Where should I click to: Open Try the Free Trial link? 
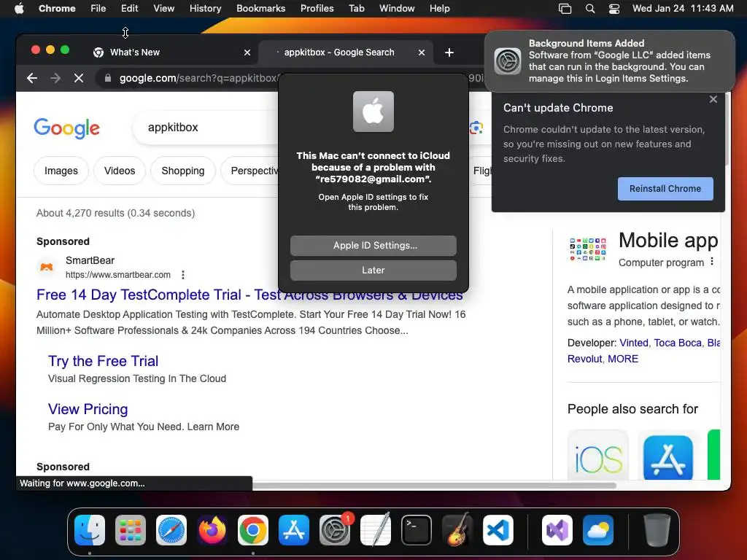tap(103, 361)
